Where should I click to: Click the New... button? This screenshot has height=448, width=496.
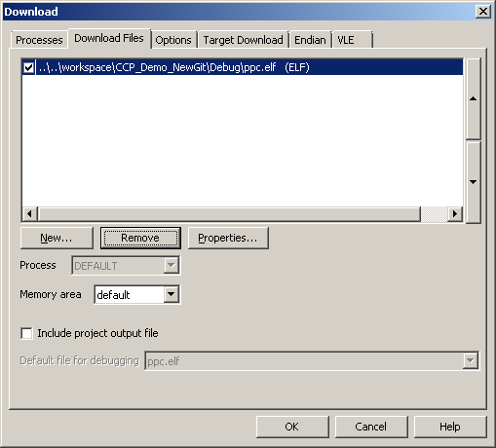point(57,238)
